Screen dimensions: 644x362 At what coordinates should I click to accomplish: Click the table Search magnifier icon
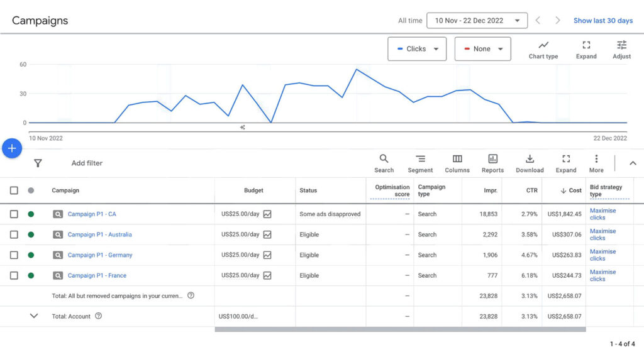[x=384, y=158]
